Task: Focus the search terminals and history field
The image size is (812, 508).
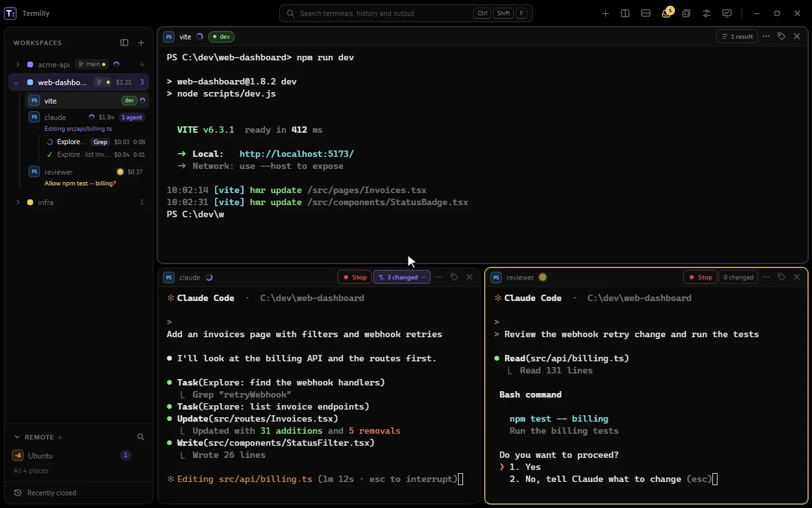Action: [x=406, y=13]
